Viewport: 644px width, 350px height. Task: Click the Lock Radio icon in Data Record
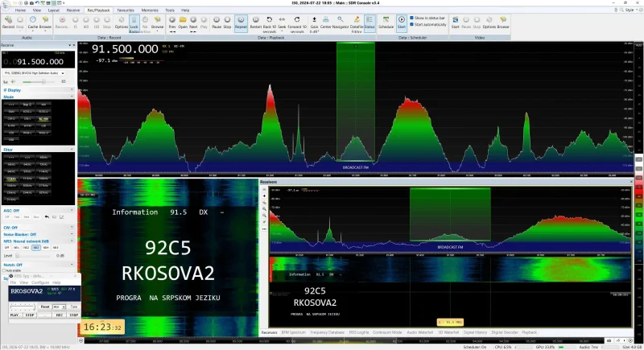[x=134, y=24]
